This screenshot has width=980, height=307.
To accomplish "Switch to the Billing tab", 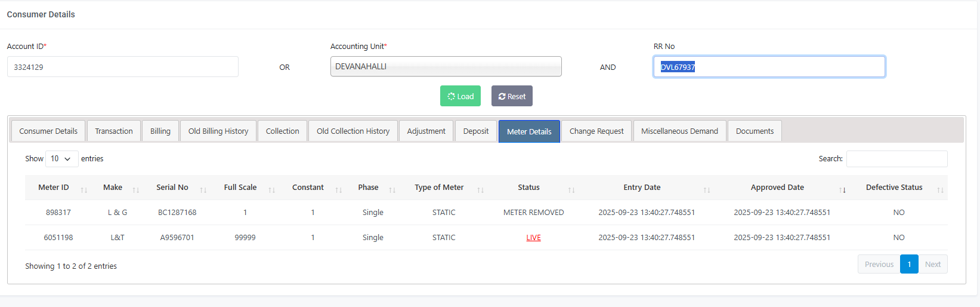I will (x=160, y=131).
